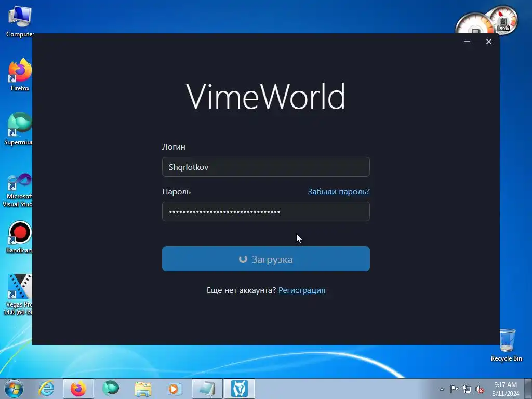This screenshot has height=399, width=532.
Task: Open the Recycle Bin on the desktop
Action: [x=507, y=345]
